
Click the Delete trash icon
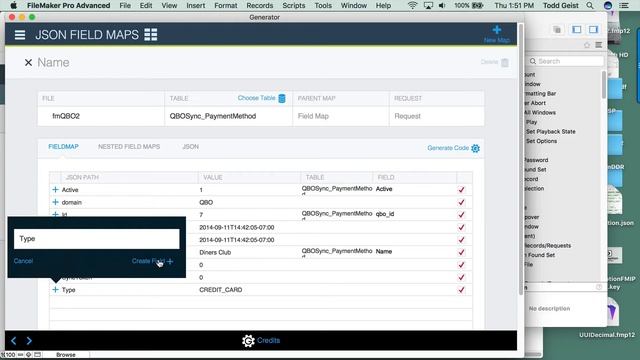point(505,62)
